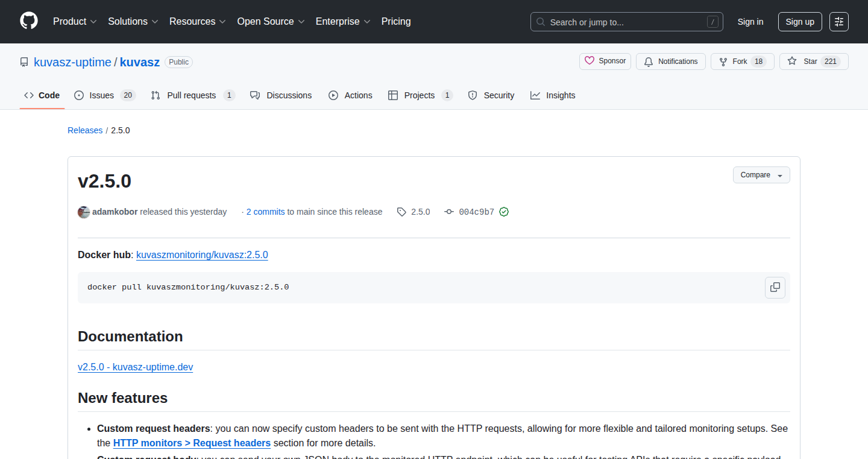This screenshot has width=868, height=459.
Task: Click adamkobor's avatar image
Action: (x=84, y=212)
